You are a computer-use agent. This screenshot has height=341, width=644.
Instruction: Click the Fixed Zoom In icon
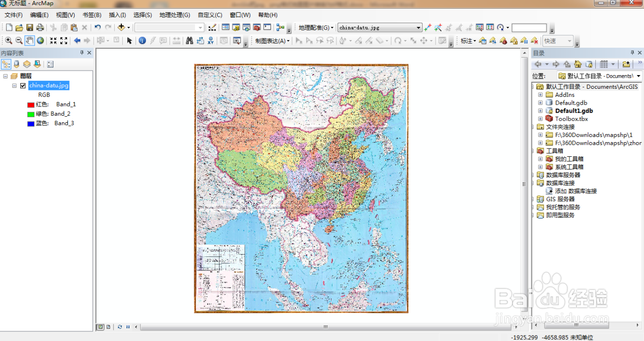(53, 41)
